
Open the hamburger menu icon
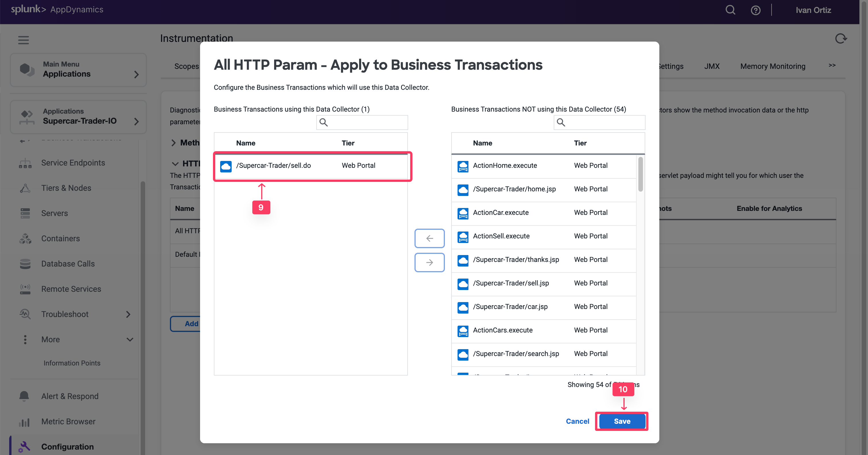pos(23,40)
